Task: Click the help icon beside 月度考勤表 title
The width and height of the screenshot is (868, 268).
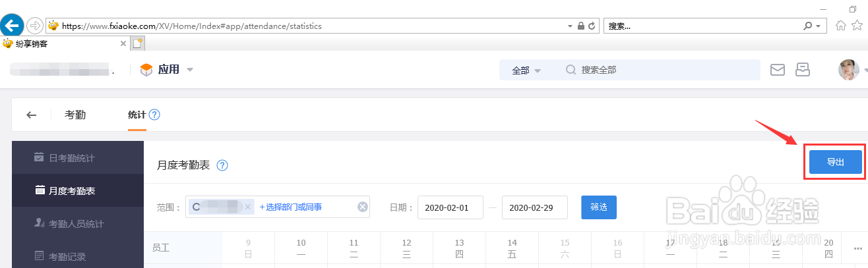Action: coord(222,165)
